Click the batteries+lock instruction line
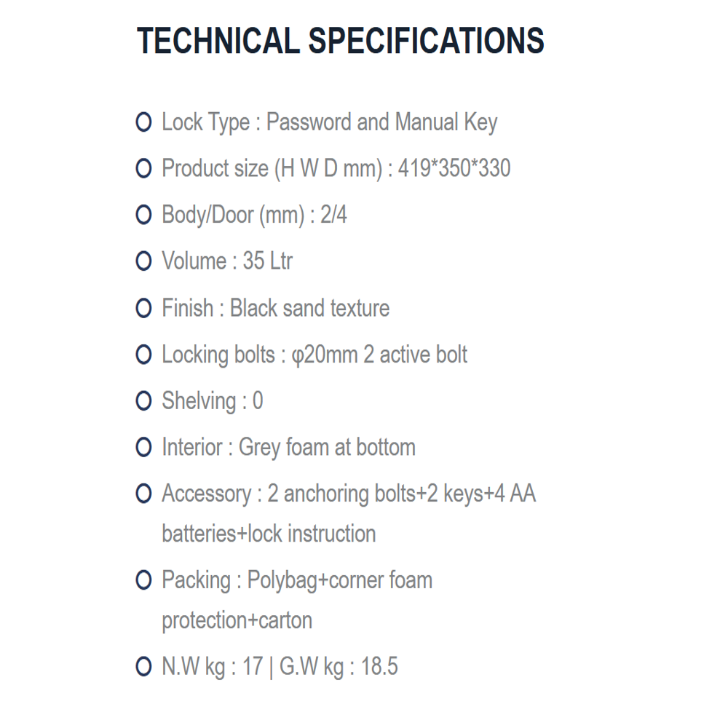728x728 pixels. click(269, 534)
